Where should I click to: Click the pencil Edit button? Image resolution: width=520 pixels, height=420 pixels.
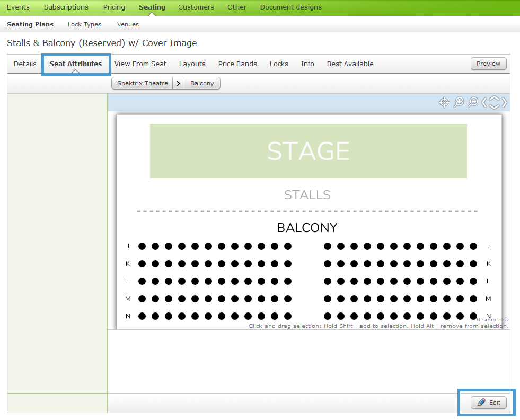[x=489, y=403]
